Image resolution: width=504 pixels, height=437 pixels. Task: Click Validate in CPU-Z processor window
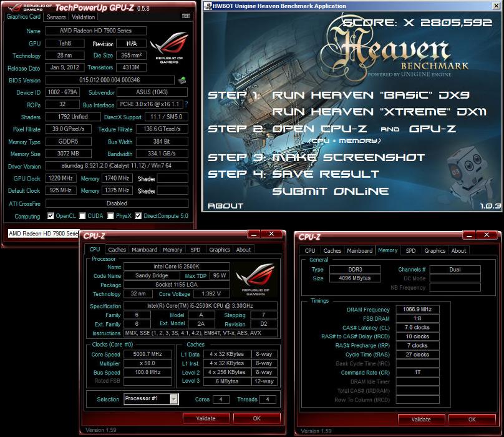(x=206, y=418)
